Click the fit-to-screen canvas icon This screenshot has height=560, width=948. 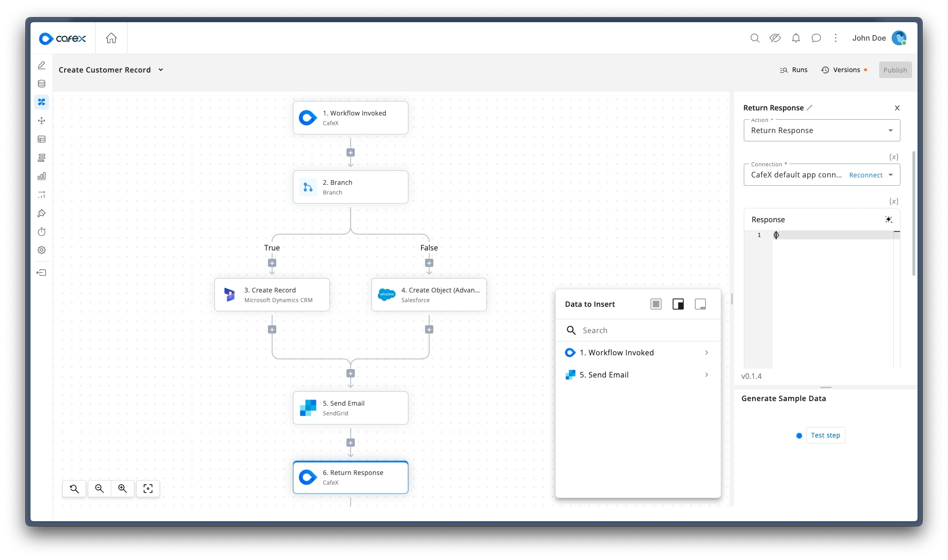pyautogui.click(x=148, y=488)
